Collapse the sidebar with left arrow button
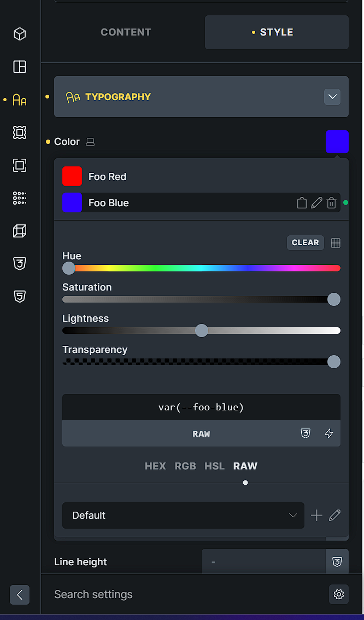This screenshot has width=364, height=620. click(x=20, y=595)
